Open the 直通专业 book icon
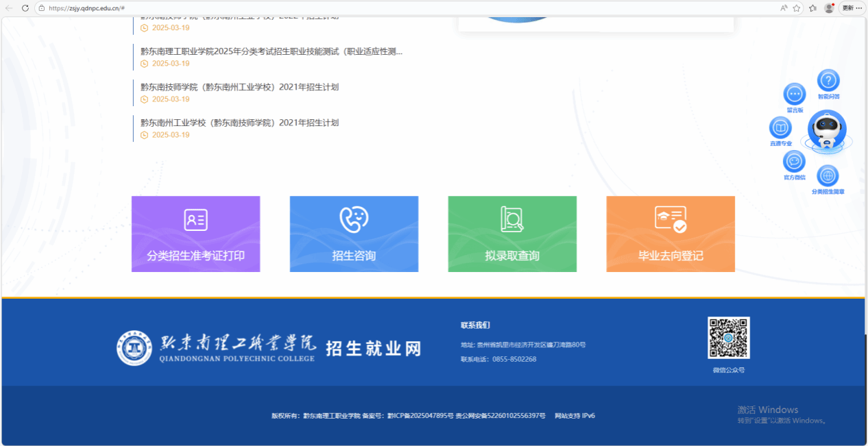 click(x=780, y=127)
